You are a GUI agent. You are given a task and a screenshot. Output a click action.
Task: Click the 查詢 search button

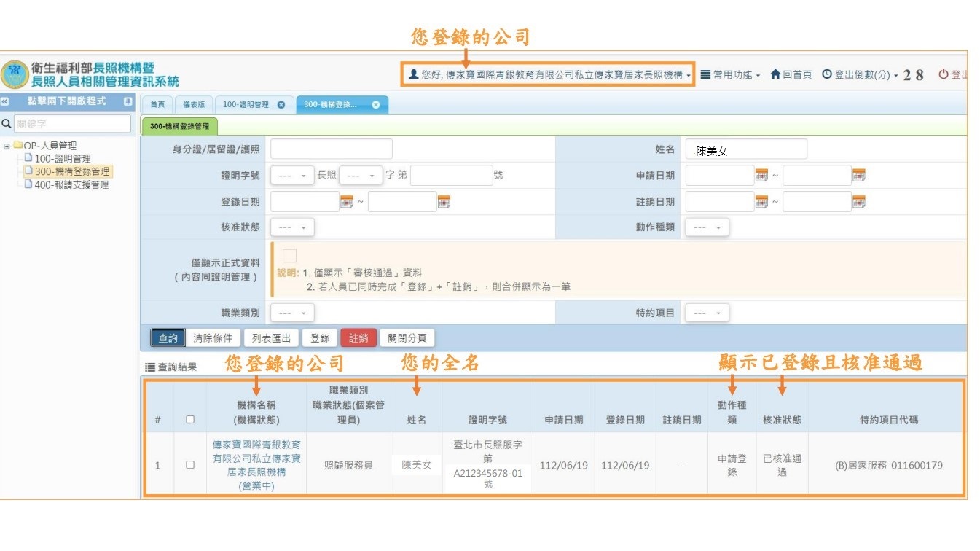tap(168, 338)
